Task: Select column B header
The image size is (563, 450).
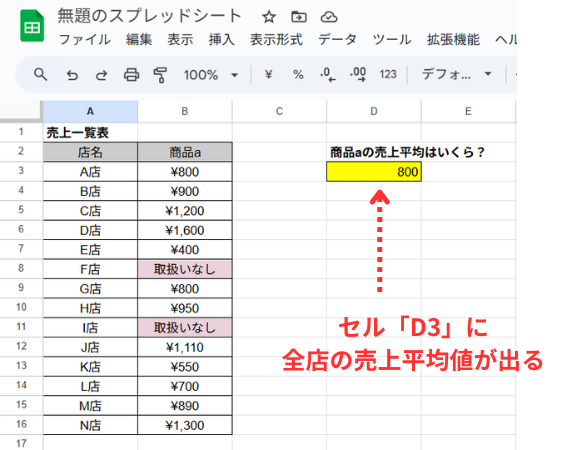Action: [185, 111]
